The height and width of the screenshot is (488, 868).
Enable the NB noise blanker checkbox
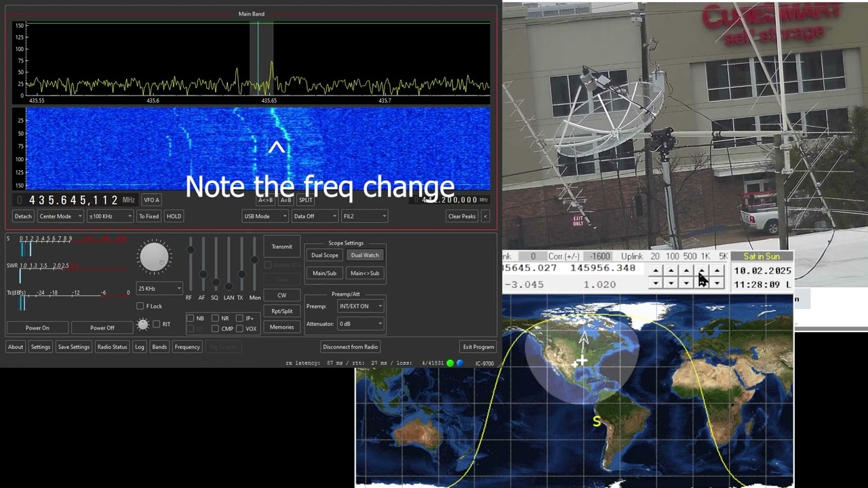[x=191, y=318]
